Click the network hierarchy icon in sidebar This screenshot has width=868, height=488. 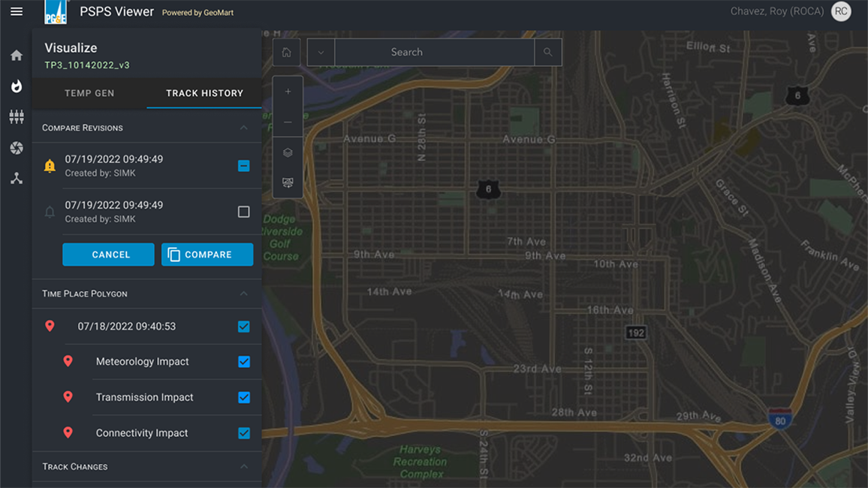(x=17, y=179)
